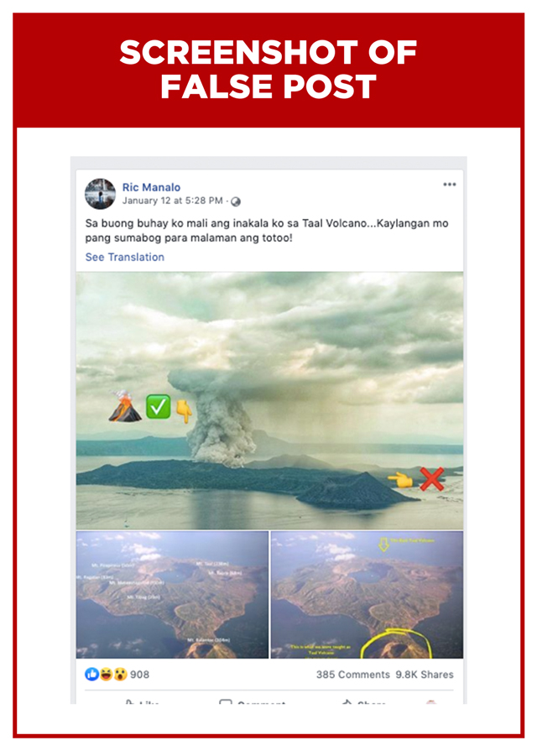Click the Haha laughing reaction icon
This screenshot has height=756, width=537.
[106, 674]
